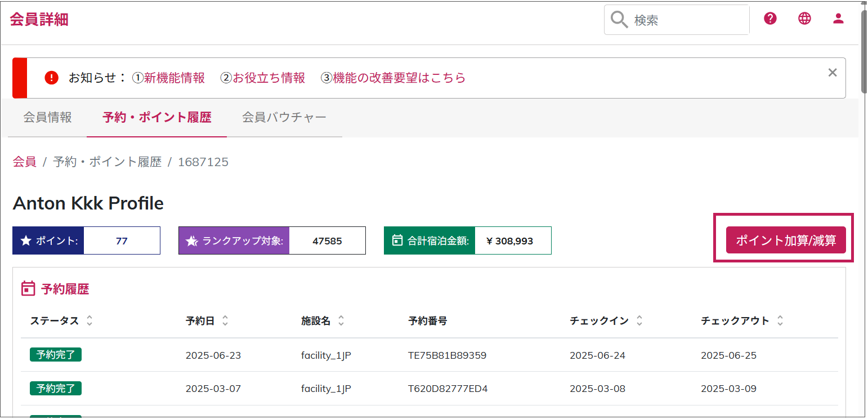Click the help question mark icon
This screenshot has height=419, width=868.
(770, 19)
